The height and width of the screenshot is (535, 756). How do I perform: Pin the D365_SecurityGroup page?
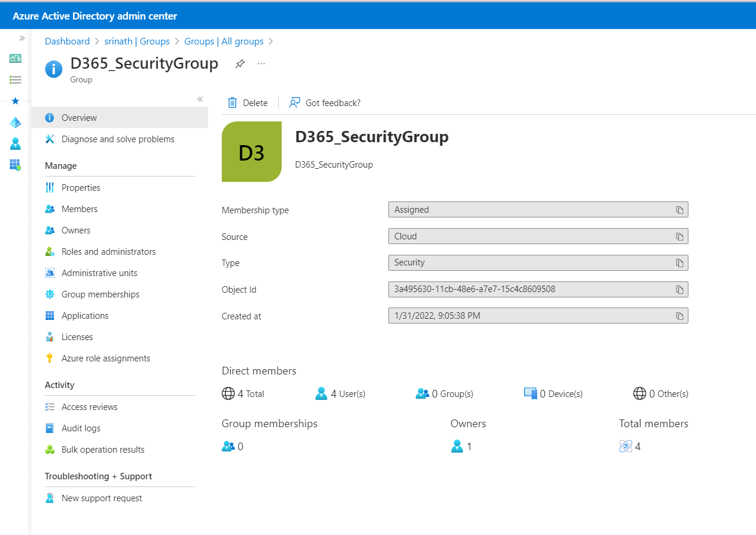click(240, 64)
